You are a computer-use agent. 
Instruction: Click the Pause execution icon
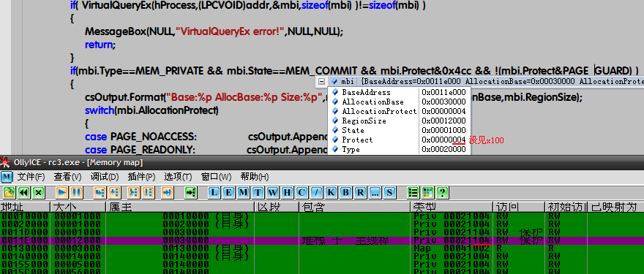pos(77,192)
